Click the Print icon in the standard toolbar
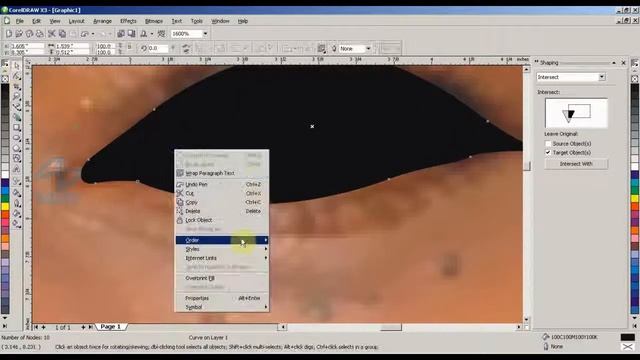 coord(39,33)
